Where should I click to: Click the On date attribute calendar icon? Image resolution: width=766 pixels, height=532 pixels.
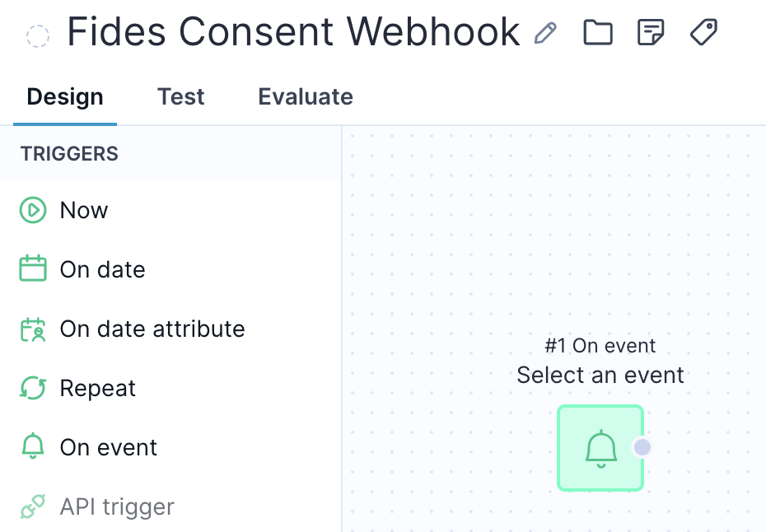point(33,329)
